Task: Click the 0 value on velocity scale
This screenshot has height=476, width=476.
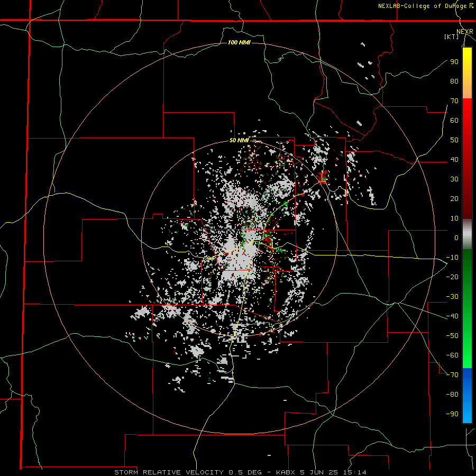Action: [x=456, y=238]
